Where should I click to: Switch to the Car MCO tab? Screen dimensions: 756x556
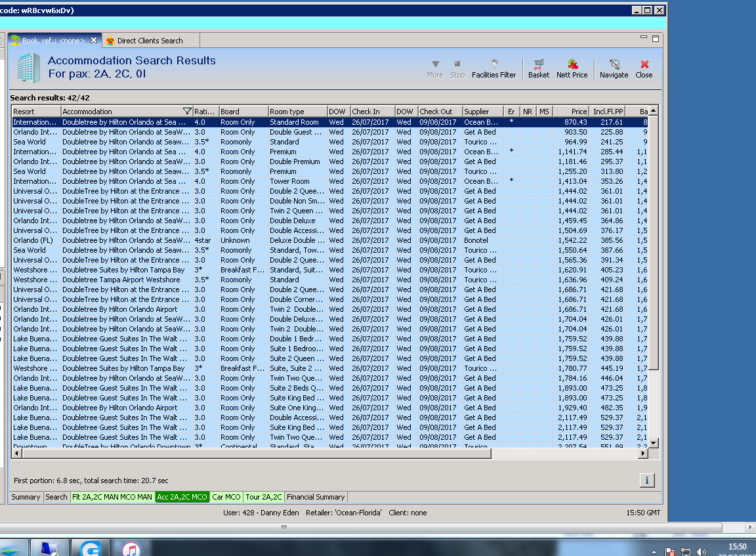coord(226,497)
